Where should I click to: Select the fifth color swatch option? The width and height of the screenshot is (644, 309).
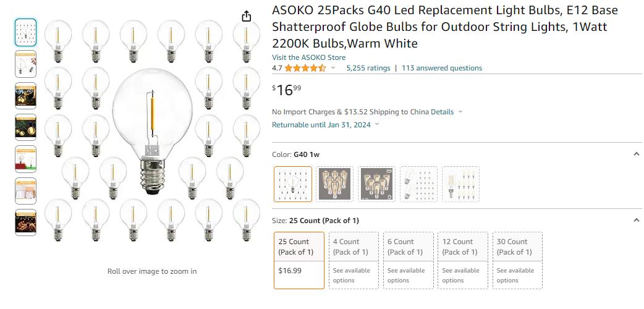coord(461,184)
